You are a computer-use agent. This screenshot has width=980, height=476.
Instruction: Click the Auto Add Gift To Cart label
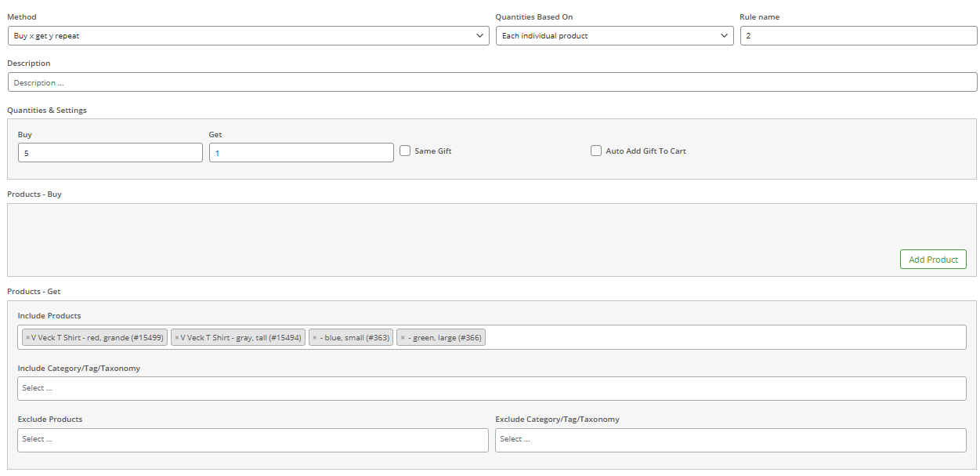[645, 151]
